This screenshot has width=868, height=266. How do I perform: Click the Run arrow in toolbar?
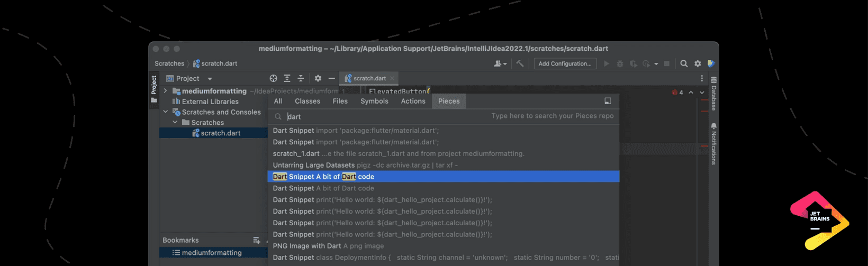[607, 63]
